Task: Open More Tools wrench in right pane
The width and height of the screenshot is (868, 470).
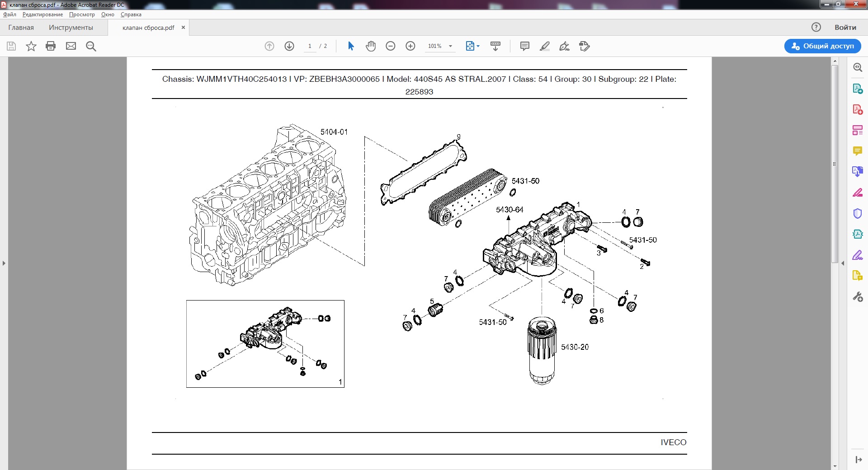Action: [858, 296]
